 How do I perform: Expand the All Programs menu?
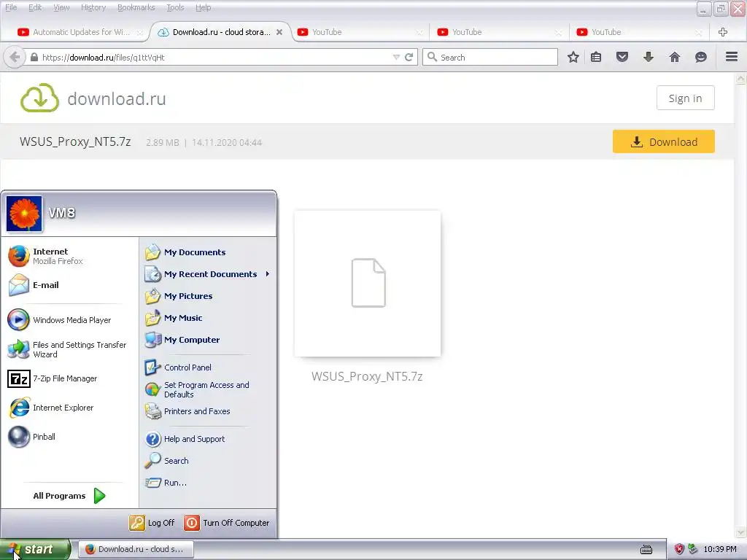tap(69, 496)
